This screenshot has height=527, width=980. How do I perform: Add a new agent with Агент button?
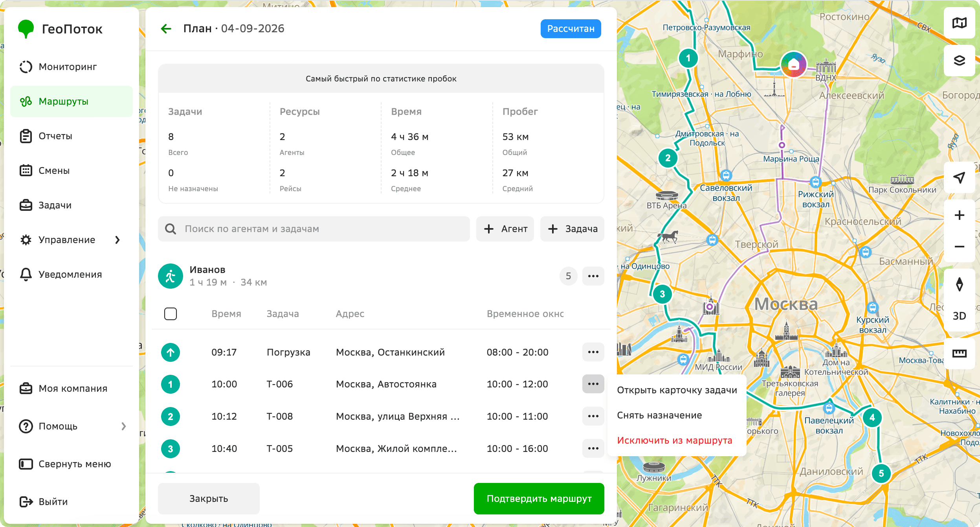tap(505, 229)
